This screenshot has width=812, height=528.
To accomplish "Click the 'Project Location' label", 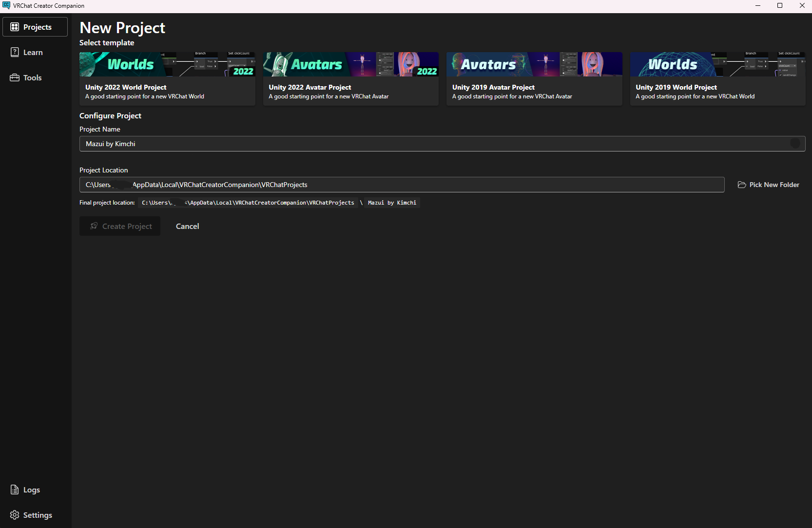I will click(x=104, y=170).
